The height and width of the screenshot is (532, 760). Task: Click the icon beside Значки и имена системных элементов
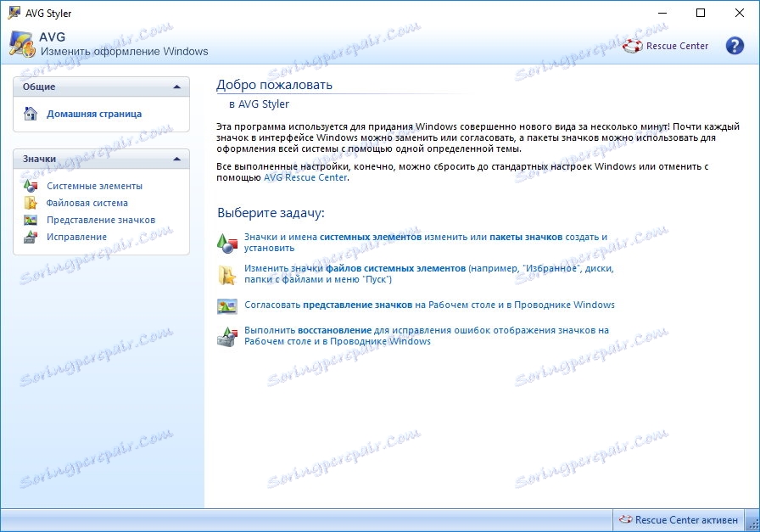(x=226, y=240)
